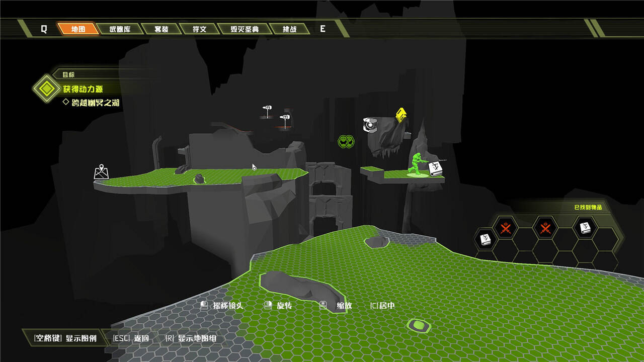
Task: Click the 显示地图组 button
Action: point(191,338)
